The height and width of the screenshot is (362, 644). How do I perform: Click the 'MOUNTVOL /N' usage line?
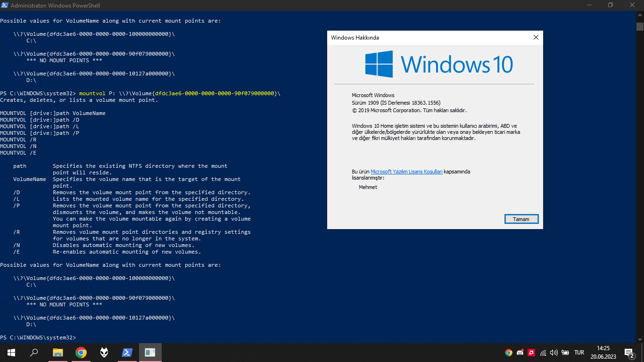18,146
